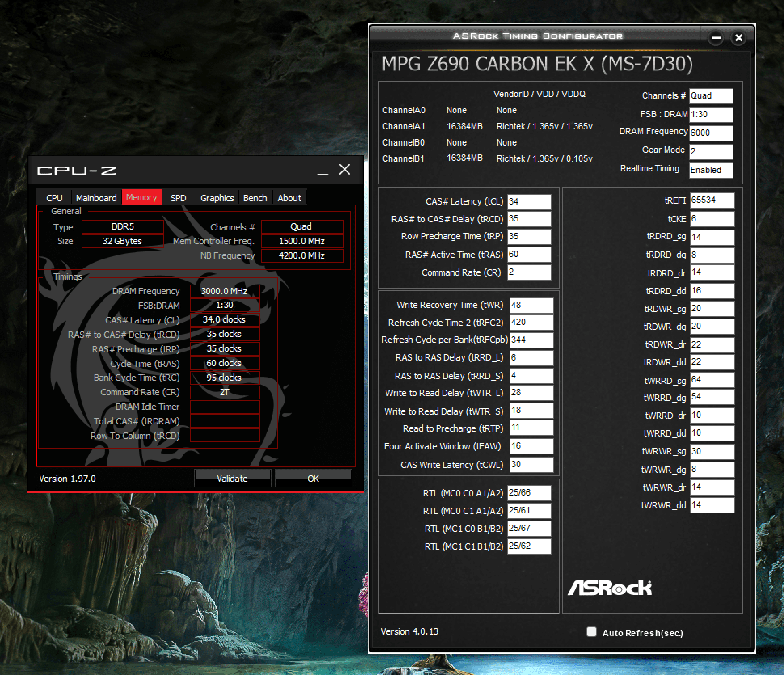Click the tRDWR_dd field
Image resolution: width=784 pixels, height=675 pixels.
[x=712, y=362]
